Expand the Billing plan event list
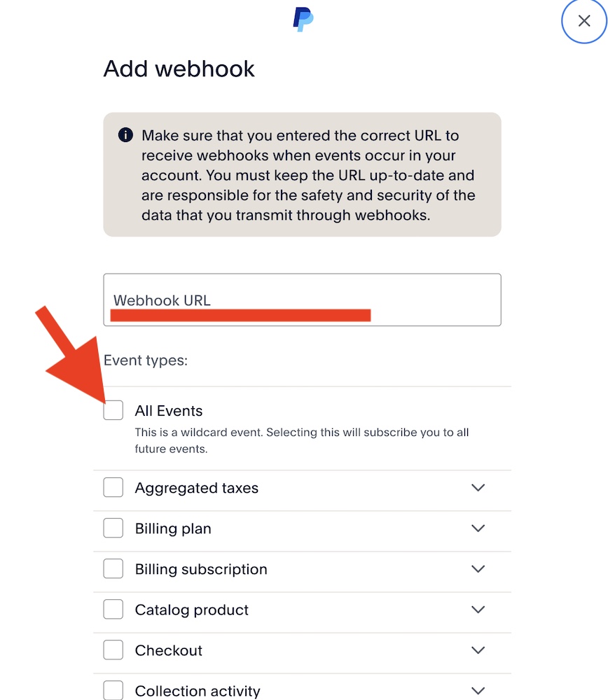608x700 pixels. 478,528
